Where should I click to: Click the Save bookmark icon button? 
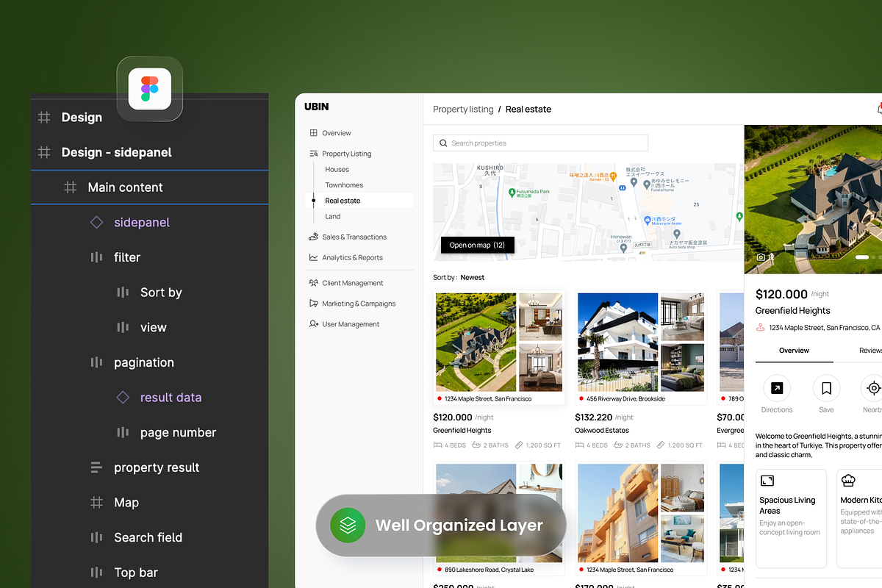click(826, 388)
